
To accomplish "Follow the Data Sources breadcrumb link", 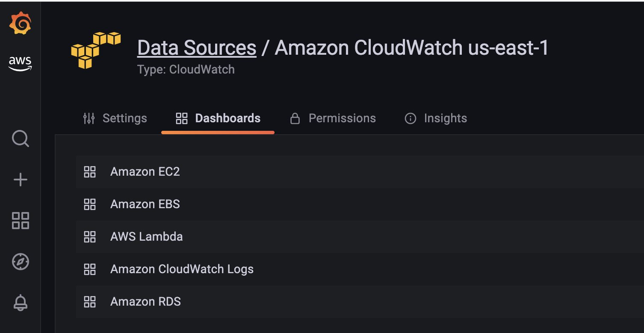I will (197, 48).
